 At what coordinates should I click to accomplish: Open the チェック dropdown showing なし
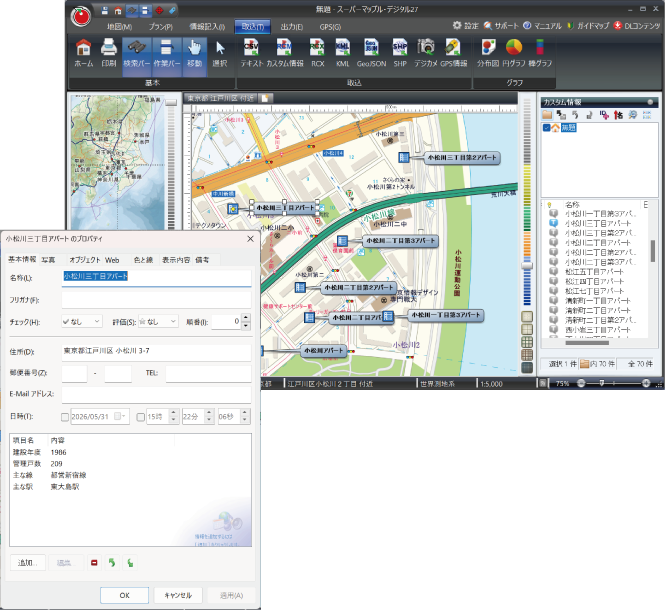82,322
